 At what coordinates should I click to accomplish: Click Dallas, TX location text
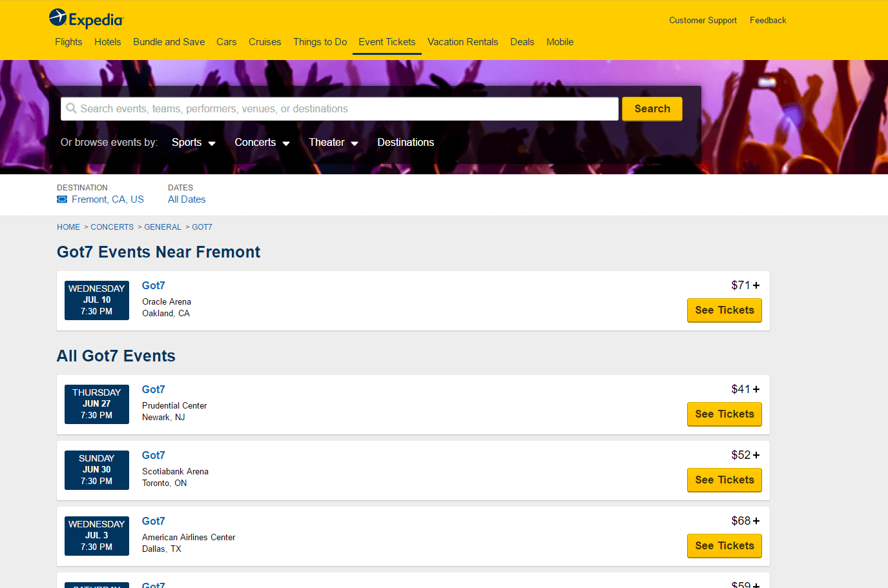coord(161,549)
